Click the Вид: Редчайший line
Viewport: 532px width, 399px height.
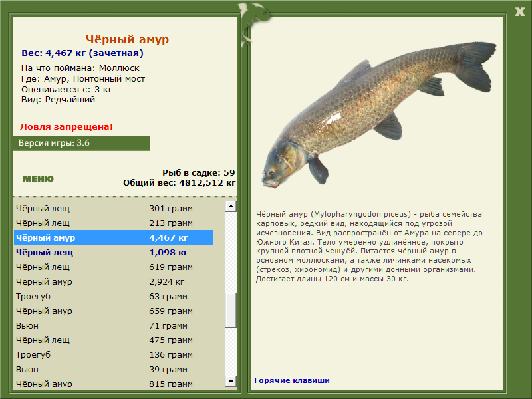coord(58,100)
